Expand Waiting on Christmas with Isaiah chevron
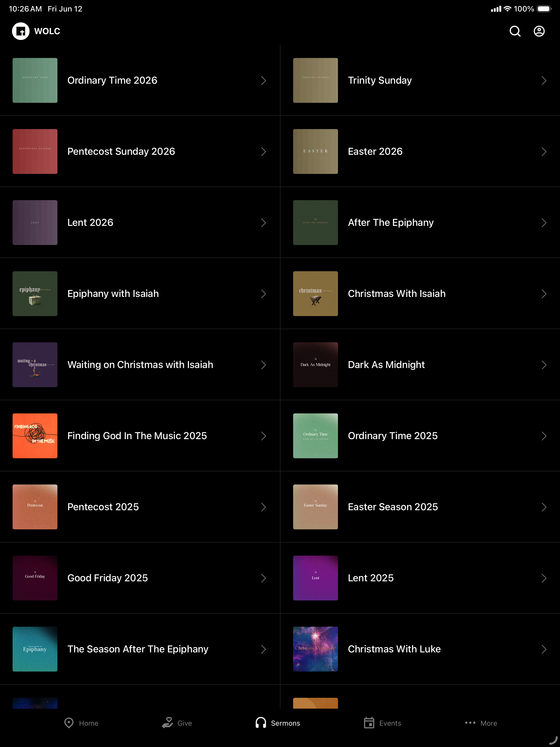 click(263, 365)
